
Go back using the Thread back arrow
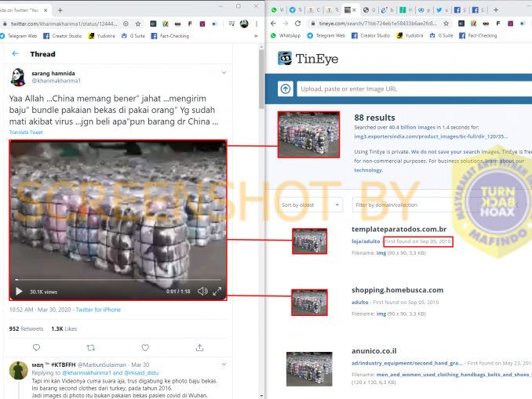(15, 53)
